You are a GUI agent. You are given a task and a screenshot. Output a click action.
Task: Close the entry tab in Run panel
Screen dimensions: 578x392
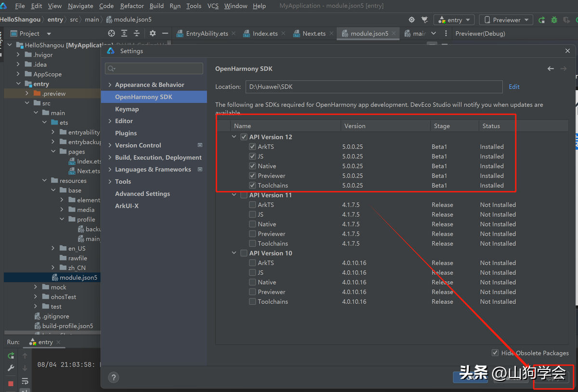tap(59, 342)
